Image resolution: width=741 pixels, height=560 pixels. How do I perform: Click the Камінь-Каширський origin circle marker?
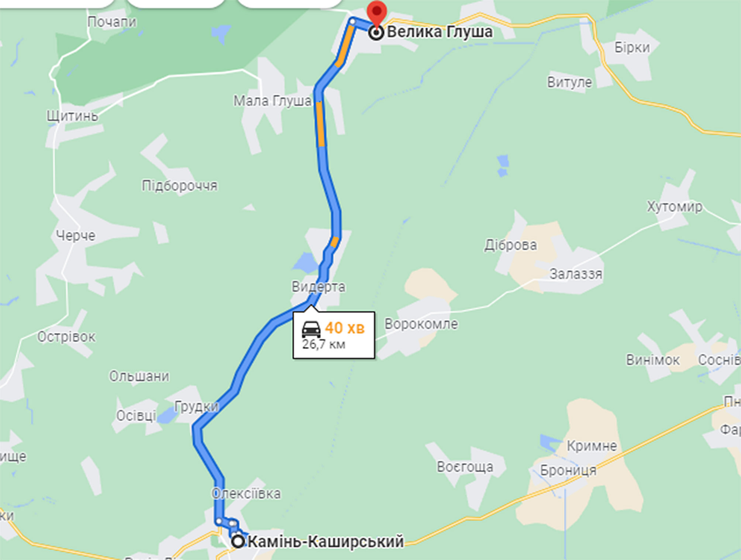[238, 542]
